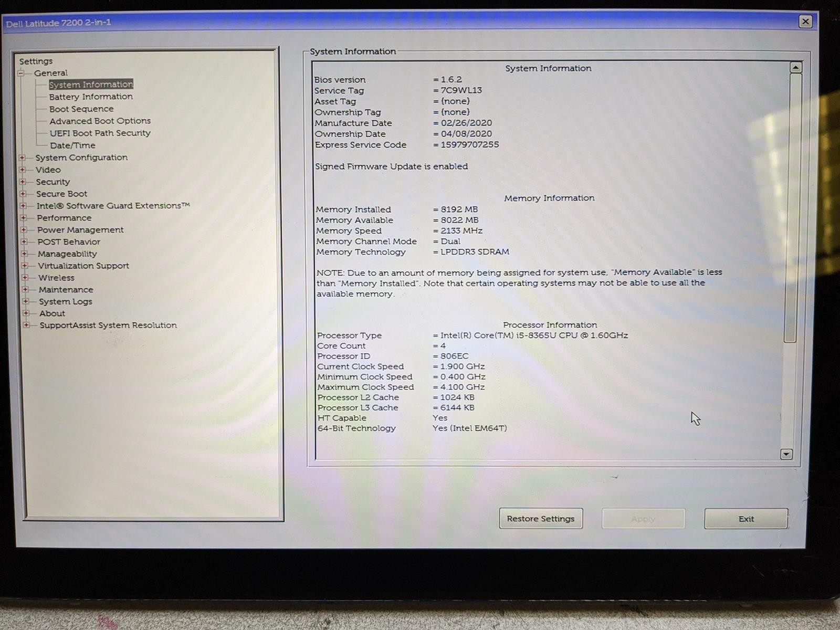840x630 pixels.
Task: Expand the System Configuration node
Action: [x=22, y=157]
